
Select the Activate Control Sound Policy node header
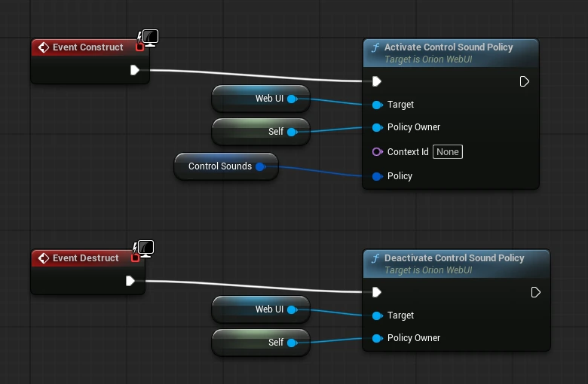click(451, 53)
